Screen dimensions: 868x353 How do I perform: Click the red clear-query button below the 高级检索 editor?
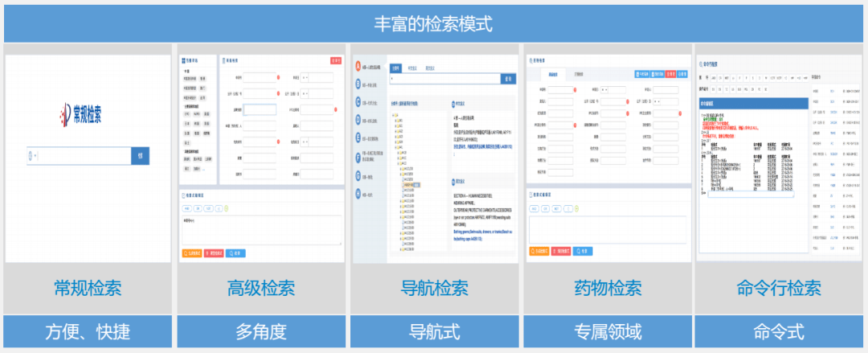tap(214, 253)
